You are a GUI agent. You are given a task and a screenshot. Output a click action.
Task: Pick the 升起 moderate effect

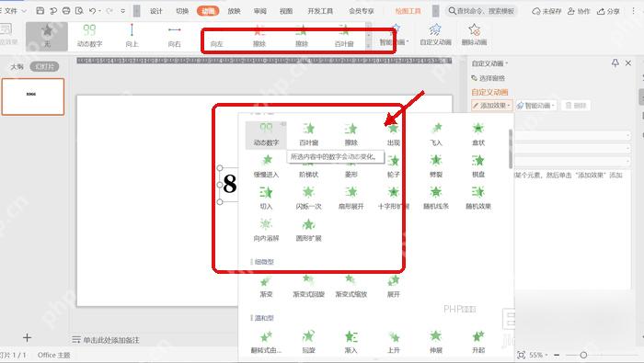point(478,343)
